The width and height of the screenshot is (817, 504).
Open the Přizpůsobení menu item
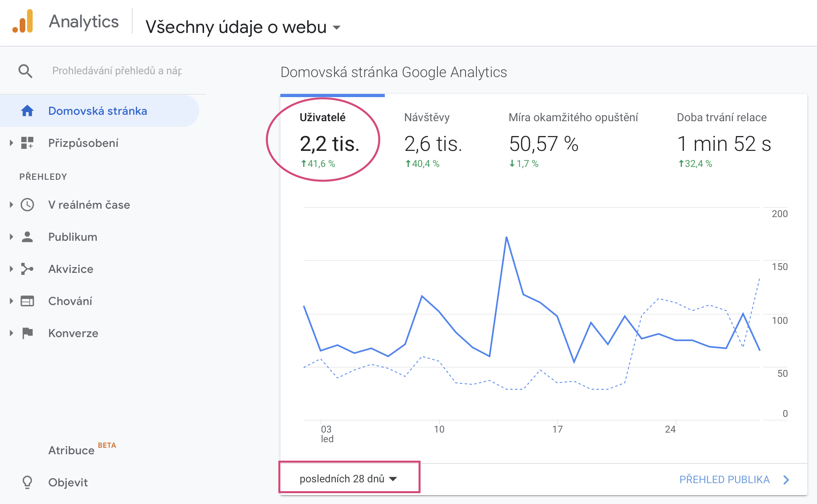tap(83, 143)
